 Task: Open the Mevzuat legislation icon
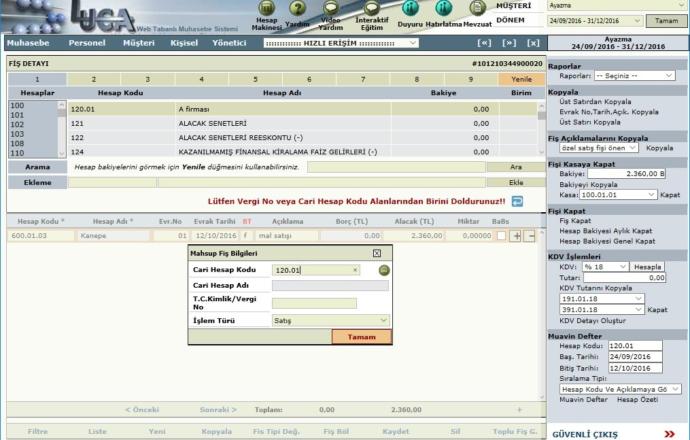coord(477,8)
